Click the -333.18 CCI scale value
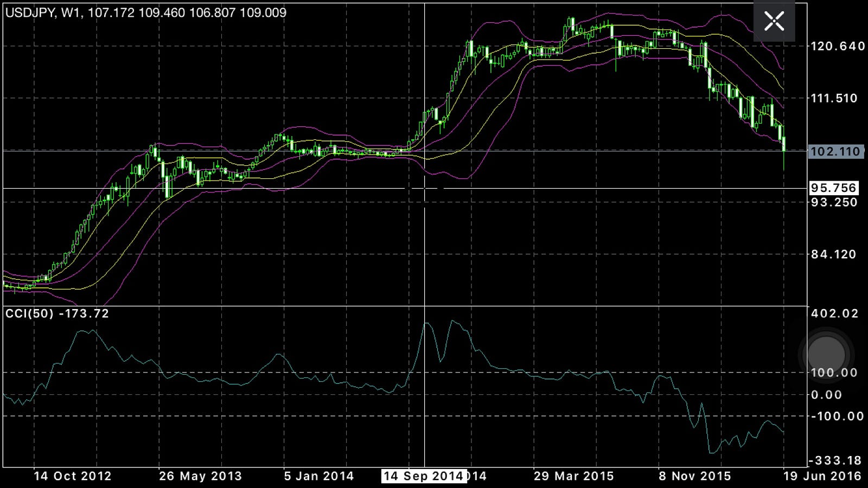Viewport: 868px width, 488px height. [836, 461]
